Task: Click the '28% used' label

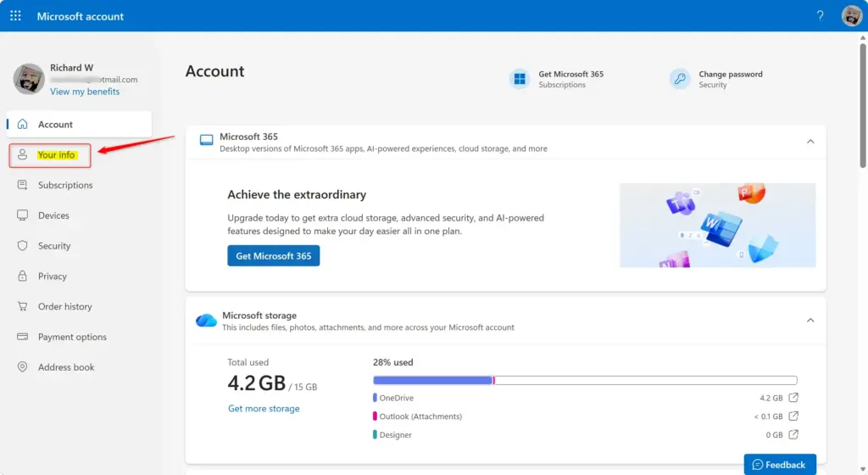Action: [x=393, y=362]
